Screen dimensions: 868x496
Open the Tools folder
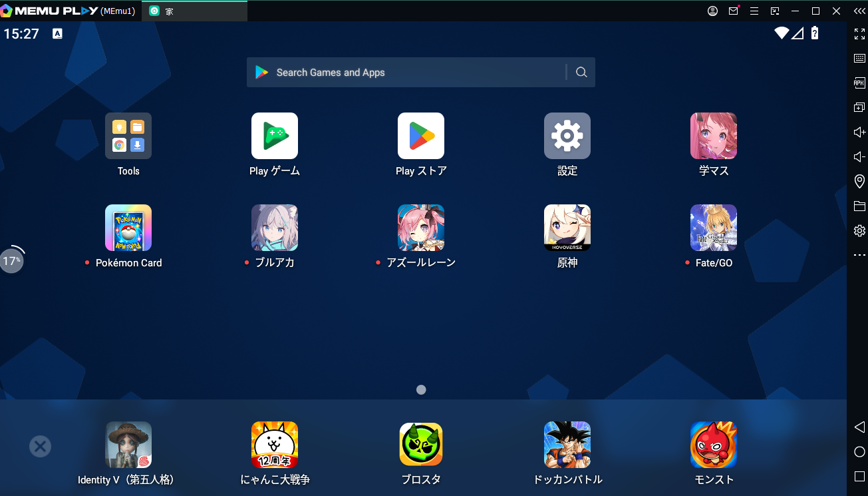click(128, 136)
